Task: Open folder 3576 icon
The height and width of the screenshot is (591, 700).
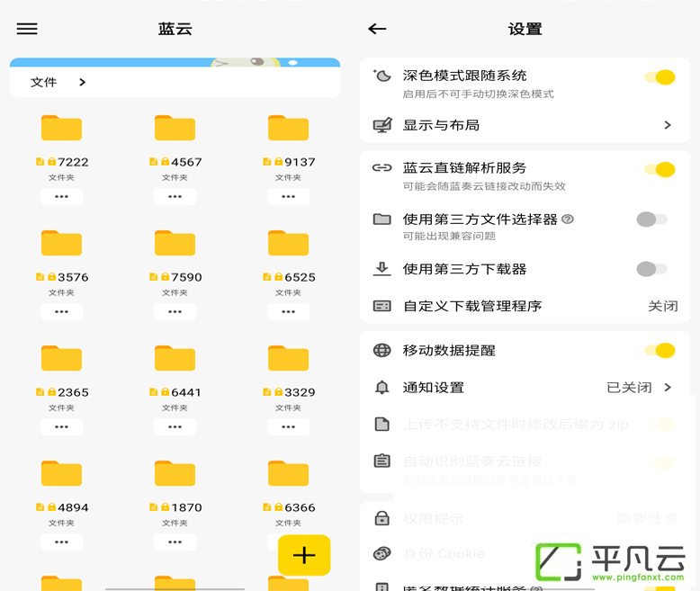Action: point(61,243)
